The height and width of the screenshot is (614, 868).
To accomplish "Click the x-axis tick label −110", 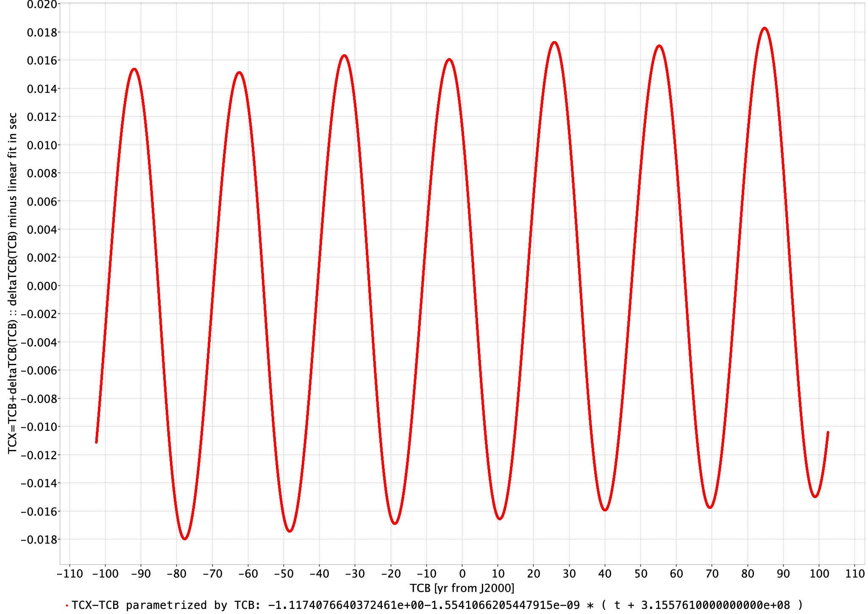I will 70,574.
